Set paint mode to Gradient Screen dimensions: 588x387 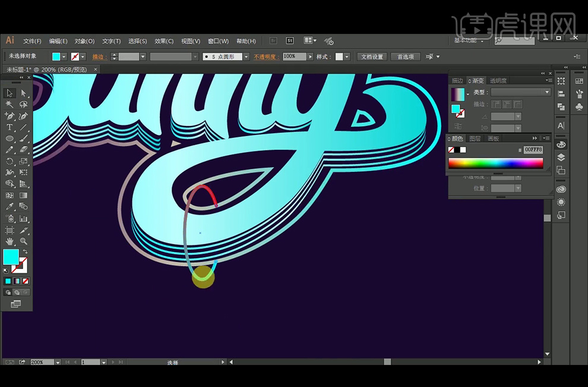[x=17, y=281]
